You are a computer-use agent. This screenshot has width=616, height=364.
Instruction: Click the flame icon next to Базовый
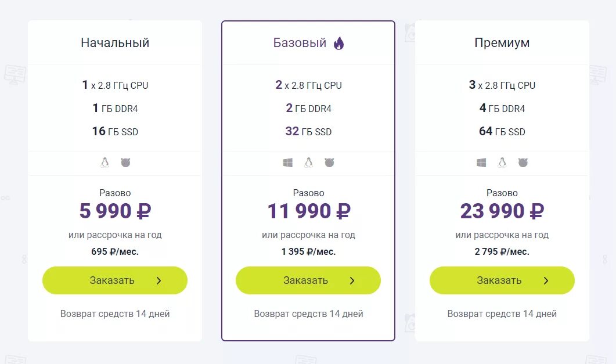pyautogui.click(x=339, y=43)
